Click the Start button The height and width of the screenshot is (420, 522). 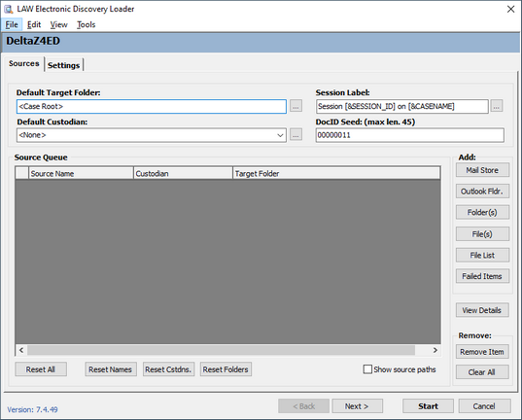(x=428, y=406)
